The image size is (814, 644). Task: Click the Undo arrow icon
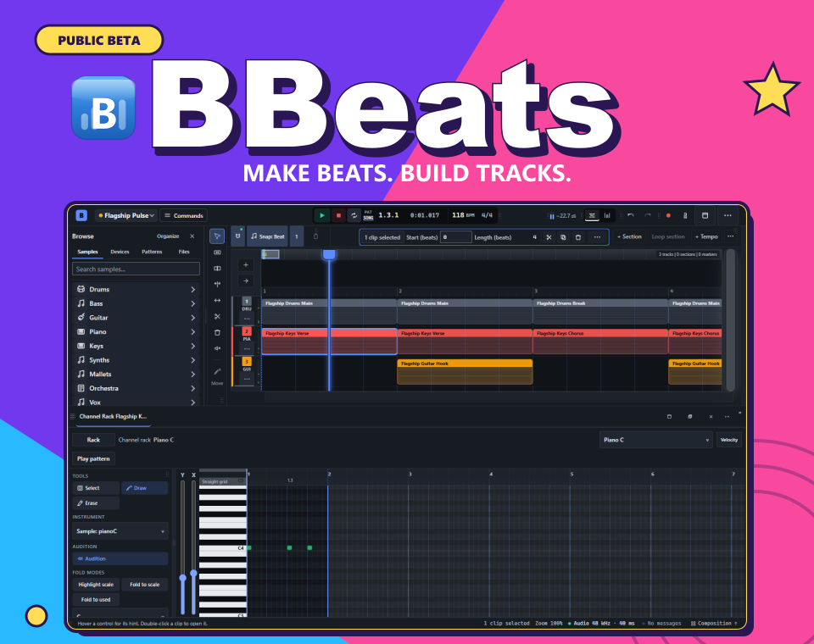click(631, 215)
